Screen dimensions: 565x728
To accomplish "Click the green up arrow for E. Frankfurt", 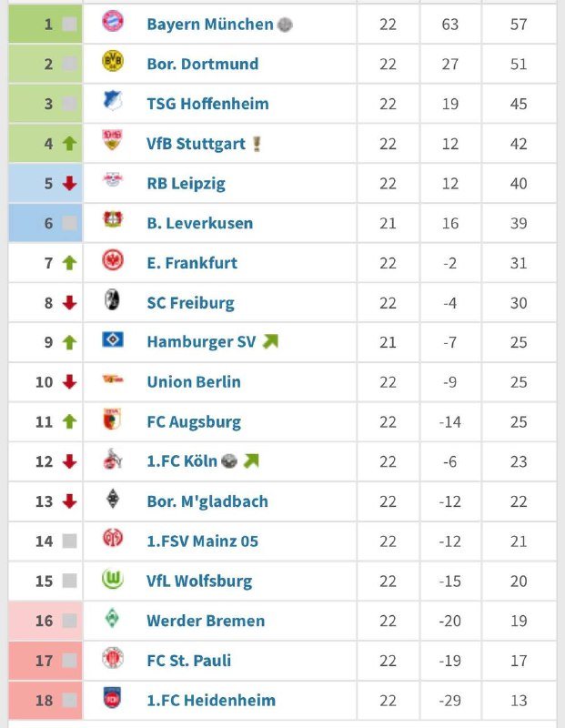I will [x=69, y=263].
